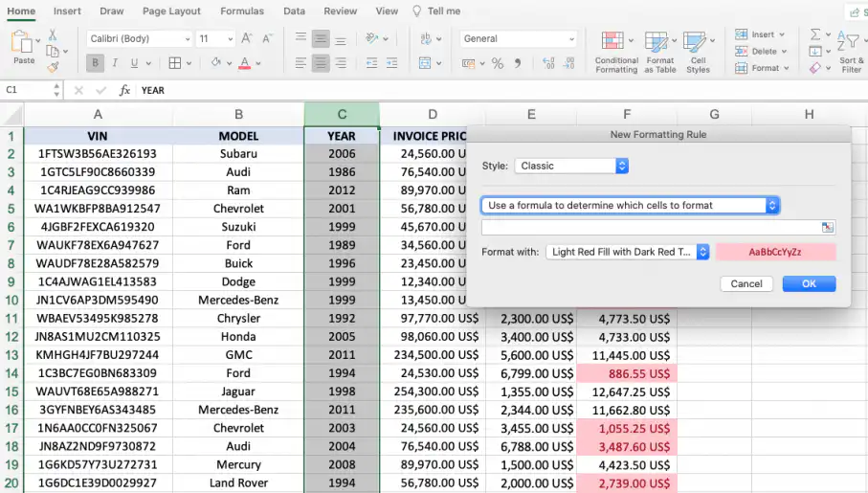
Task: Toggle middle vertical alignment
Action: tap(321, 38)
